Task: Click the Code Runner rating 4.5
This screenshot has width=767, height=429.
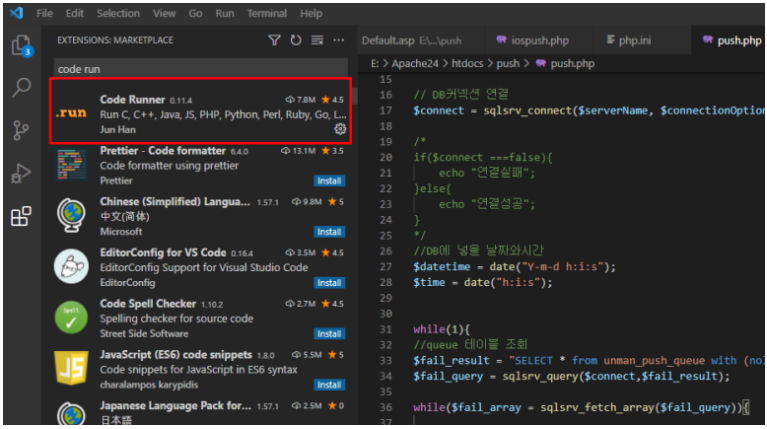Action: coord(333,100)
